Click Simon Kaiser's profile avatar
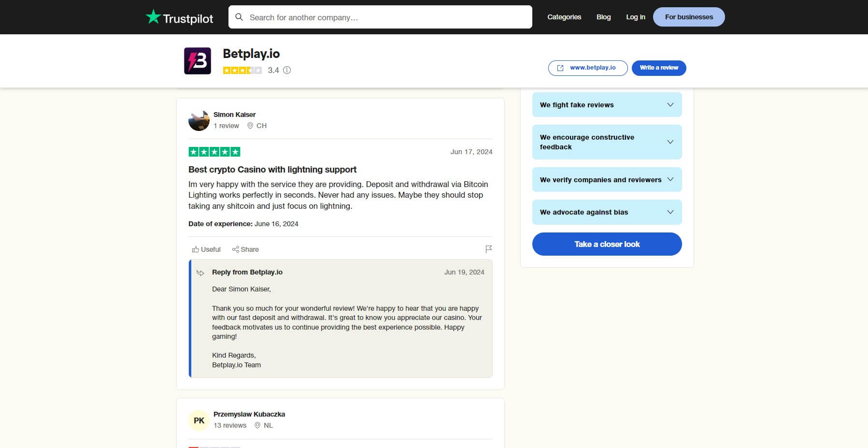 coord(199,120)
